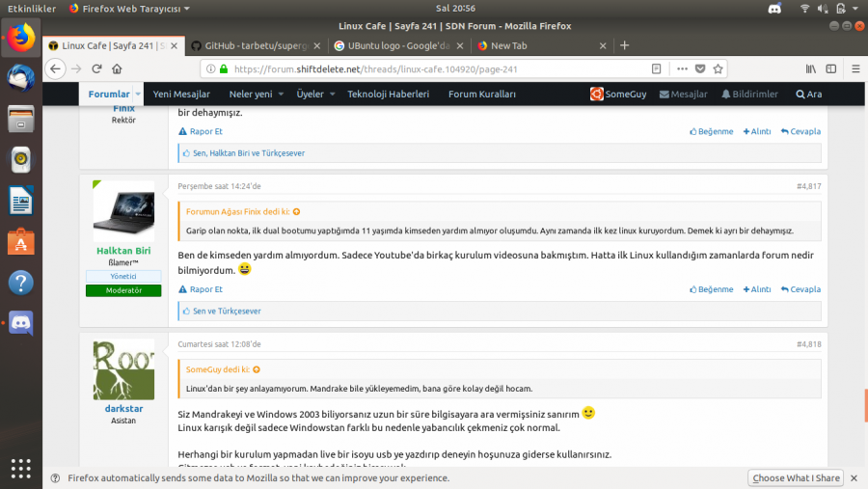Viewport: 868px width, 489px height.
Task: Jump to quoted post by Forumun Ağası Finix
Action: [x=297, y=211]
